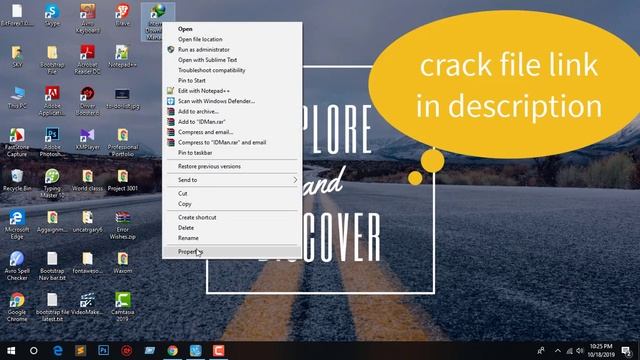The width and height of the screenshot is (640, 360).
Task: Select the Camtasia 2019 desktop shortcut
Action: [x=122, y=307]
